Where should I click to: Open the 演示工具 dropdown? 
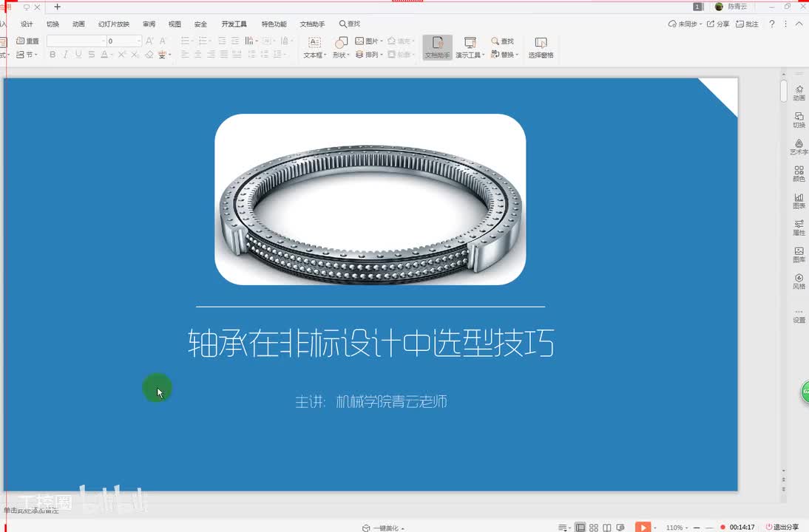tap(470, 47)
